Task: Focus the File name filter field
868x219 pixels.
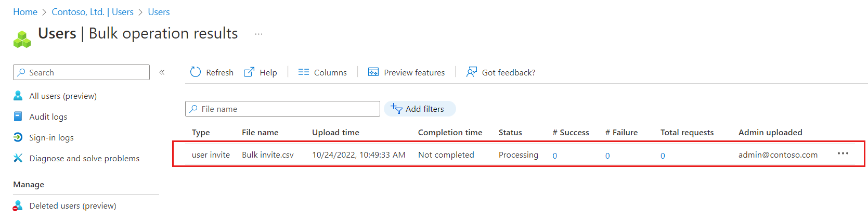Action: (x=282, y=109)
